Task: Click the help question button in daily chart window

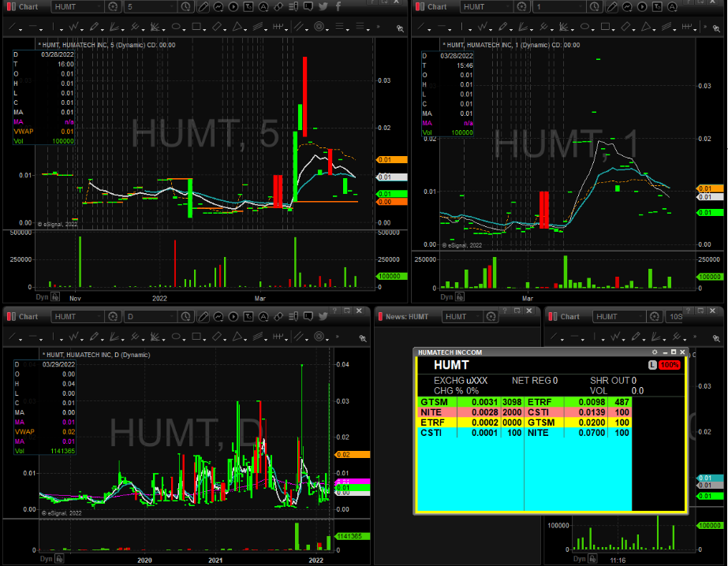Action: pos(334,311)
